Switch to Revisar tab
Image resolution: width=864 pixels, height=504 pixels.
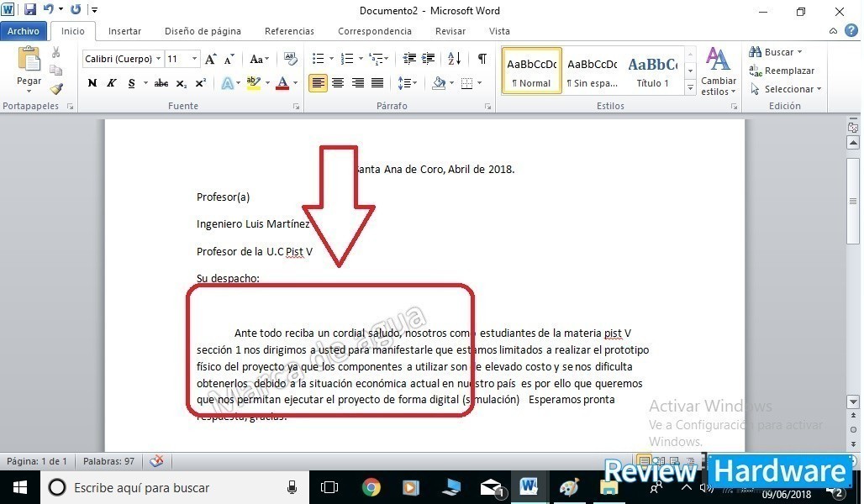click(x=450, y=31)
